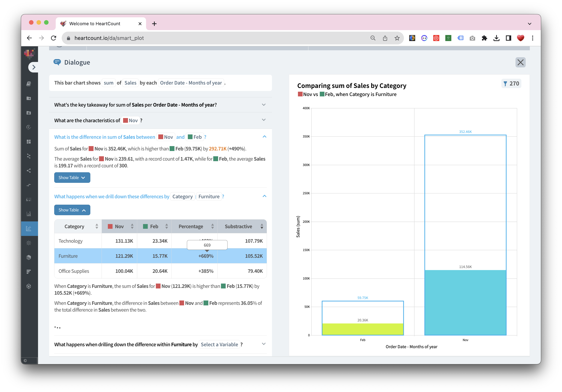The width and height of the screenshot is (562, 392).
Task: Open the Select a Variable dropdown
Action: point(219,345)
